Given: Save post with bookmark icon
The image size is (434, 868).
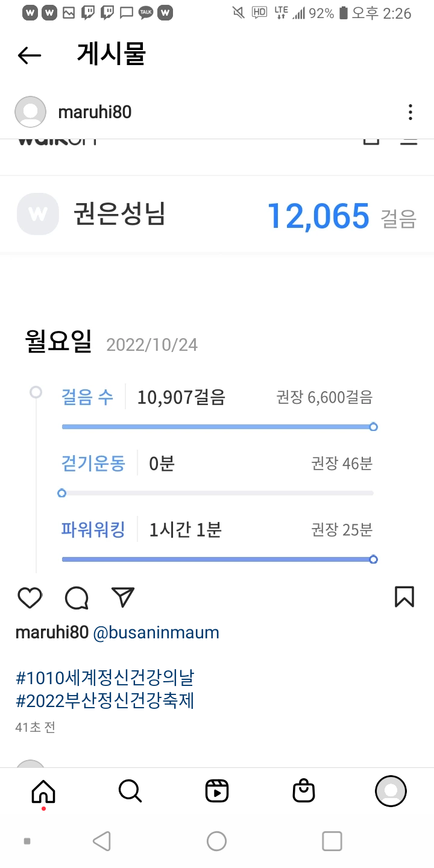Looking at the screenshot, I should click(404, 597).
